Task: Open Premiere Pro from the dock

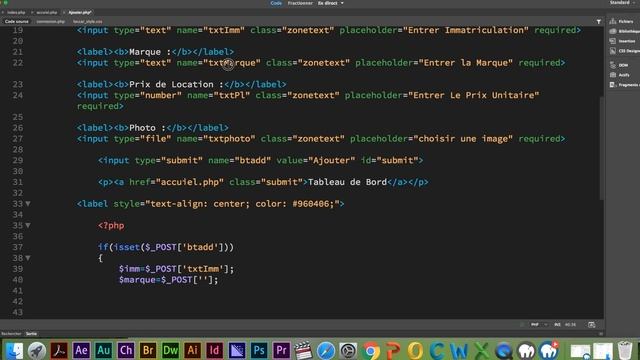Action: pos(281,350)
